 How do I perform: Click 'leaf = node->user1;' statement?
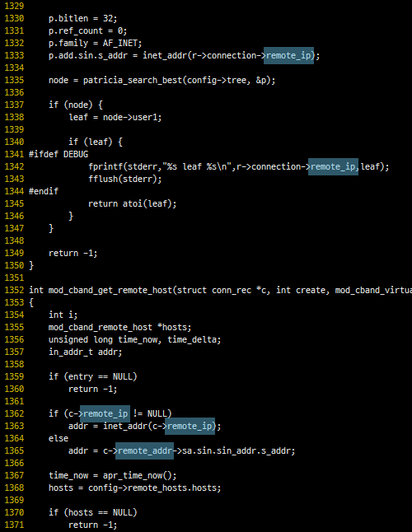click(x=115, y=117)
